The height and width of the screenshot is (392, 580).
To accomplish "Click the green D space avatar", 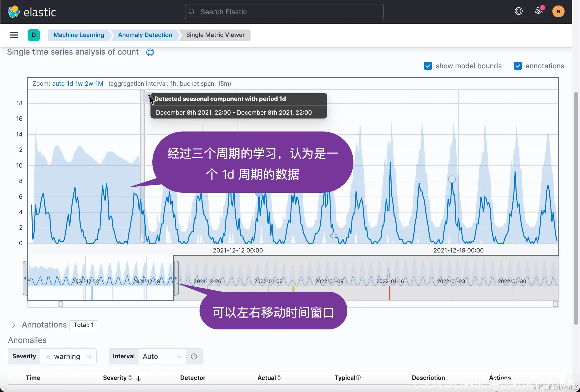I will pos(34,35).
